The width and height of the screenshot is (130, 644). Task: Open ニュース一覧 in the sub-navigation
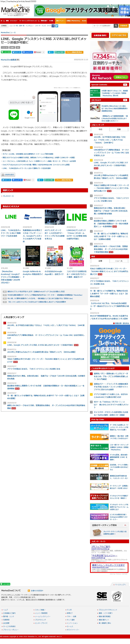pyautogui.click(x=14, y=26)
